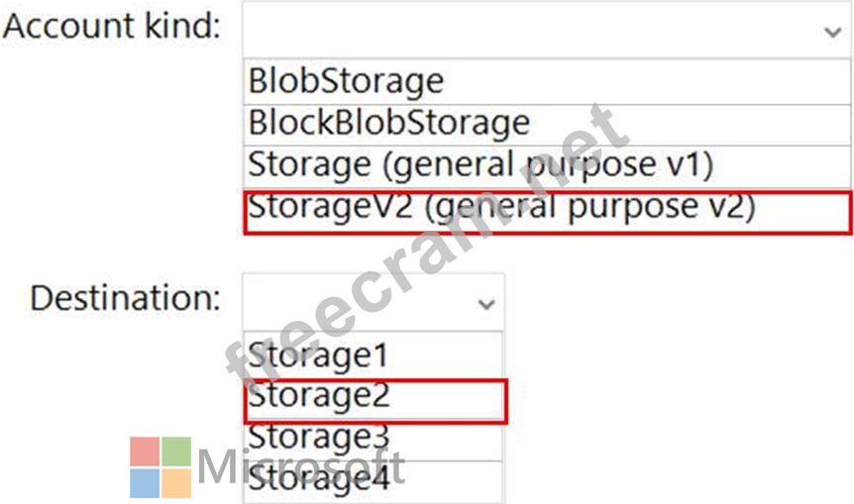Click the Destination label text

(126, 297)
